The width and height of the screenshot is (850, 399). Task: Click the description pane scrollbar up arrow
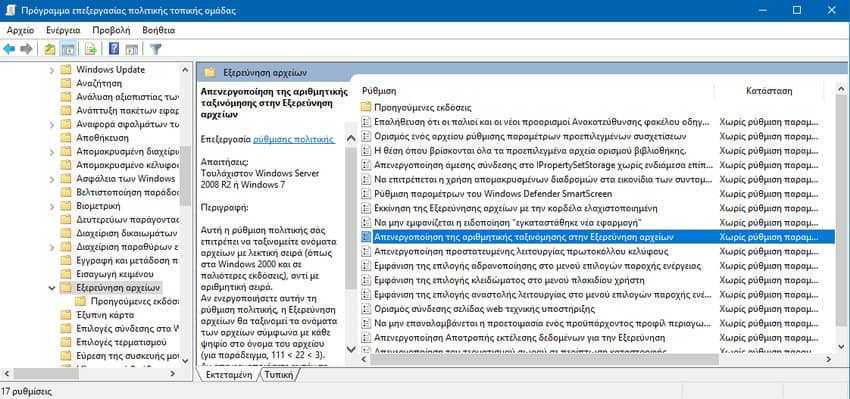tap(351, 138)
